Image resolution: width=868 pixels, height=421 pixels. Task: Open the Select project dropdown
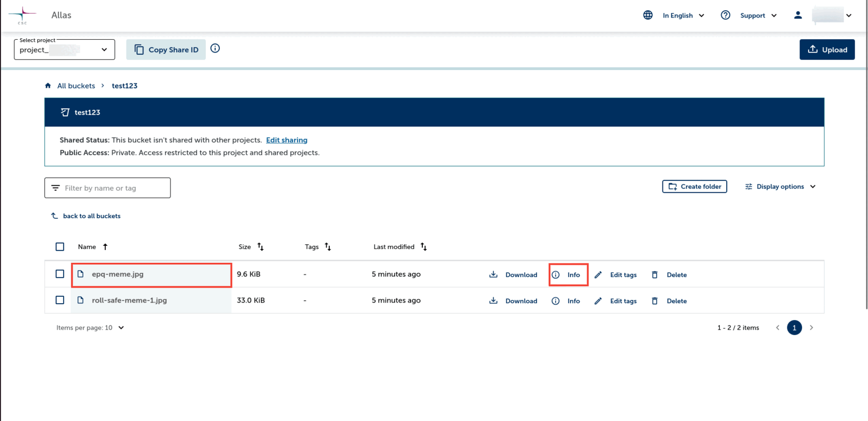(64, 50)
